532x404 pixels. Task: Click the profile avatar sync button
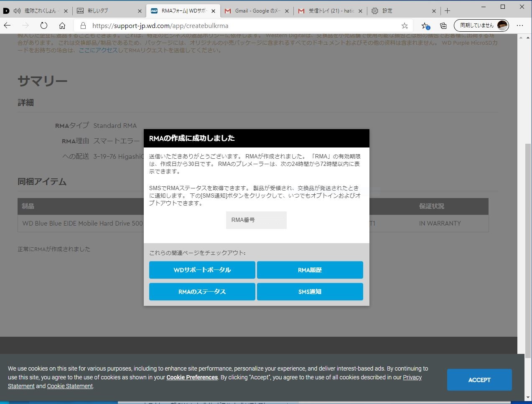(x=481, y=25)
